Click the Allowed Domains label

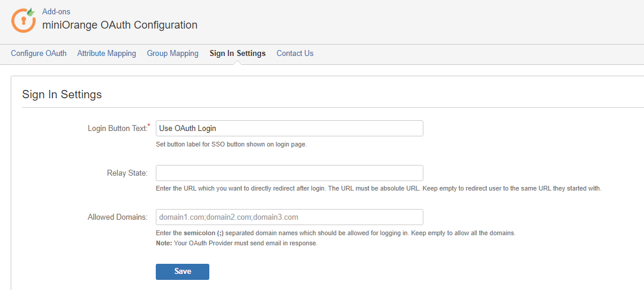click(118, 217)
